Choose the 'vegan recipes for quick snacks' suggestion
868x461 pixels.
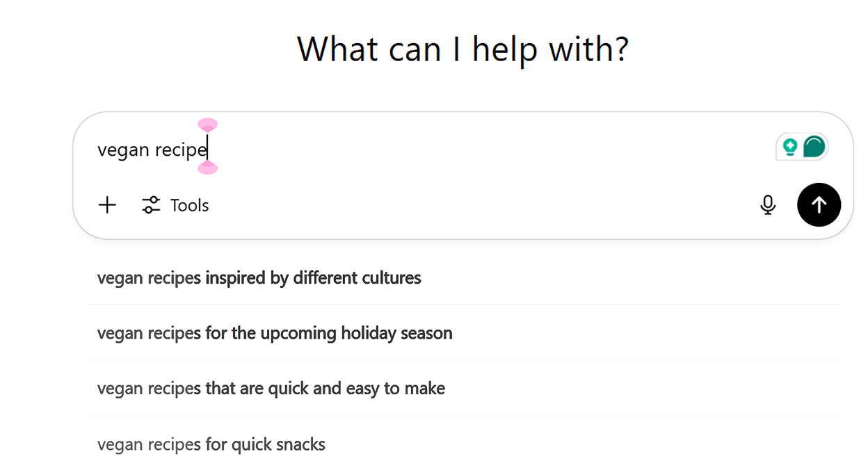point(211,444)
